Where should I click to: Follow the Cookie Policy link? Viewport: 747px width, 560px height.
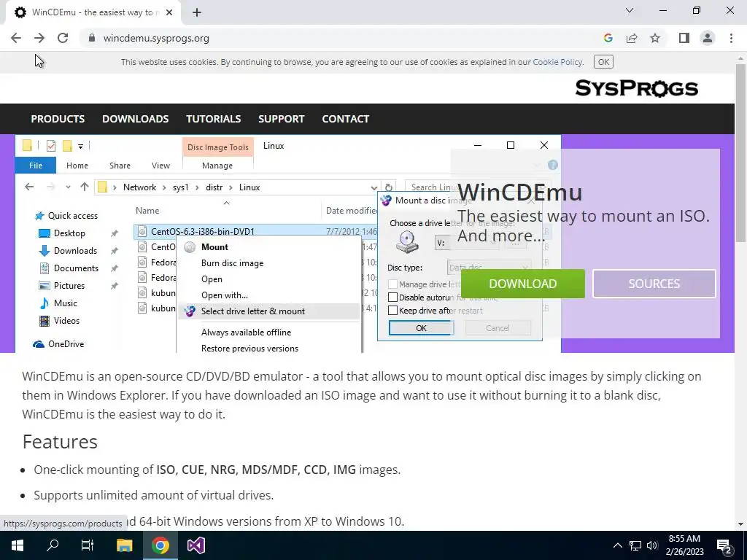[x=557, y=62]
